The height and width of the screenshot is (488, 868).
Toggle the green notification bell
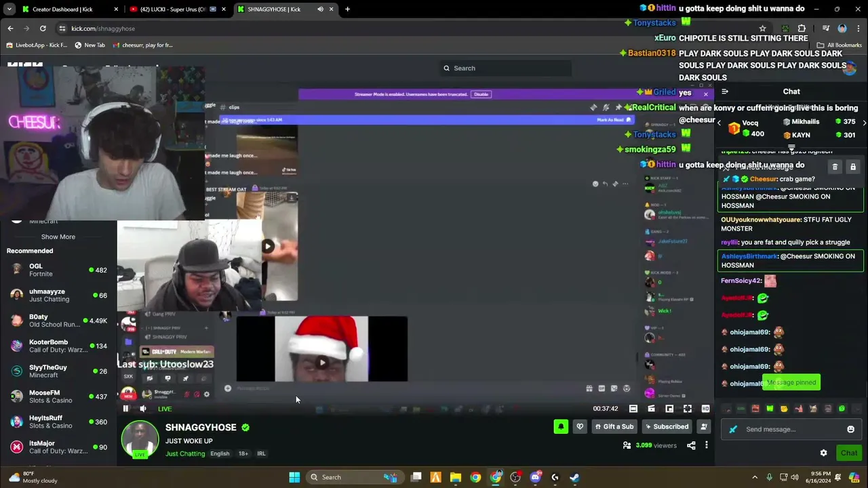click(x=561, y=426)
